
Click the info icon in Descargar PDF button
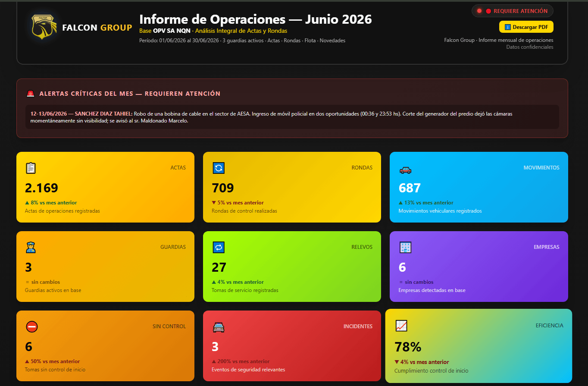tap(508, 27)
